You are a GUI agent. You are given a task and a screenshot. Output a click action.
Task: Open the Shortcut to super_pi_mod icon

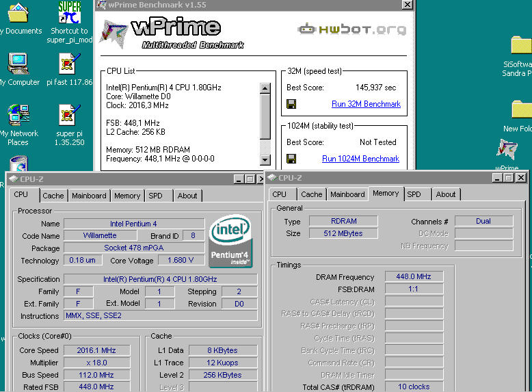[69, 12]
